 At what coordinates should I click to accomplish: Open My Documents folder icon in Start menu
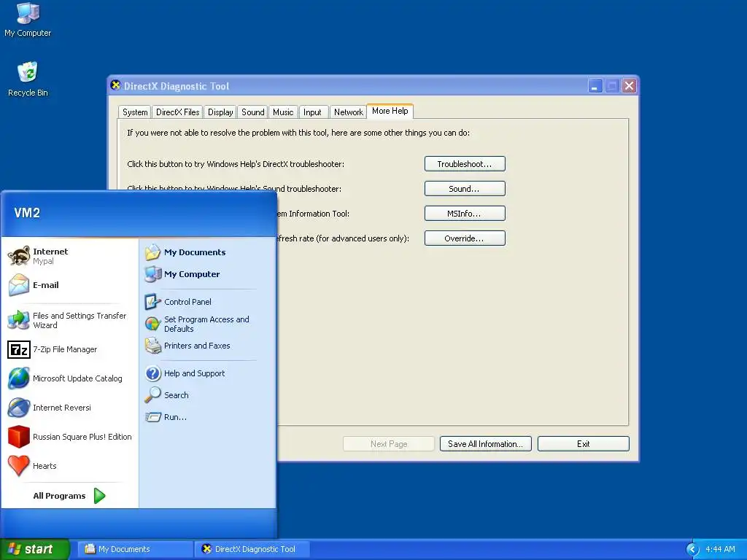click(153, 252)
